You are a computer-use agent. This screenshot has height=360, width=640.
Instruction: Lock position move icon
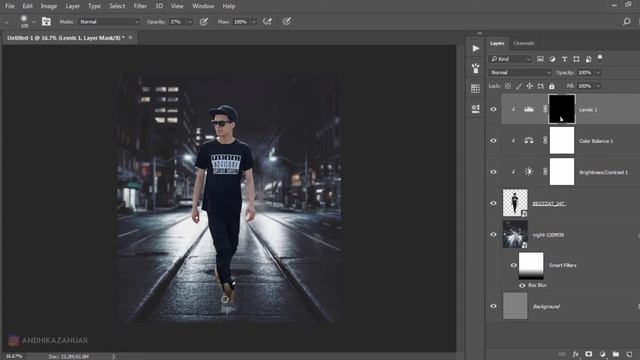529,86
